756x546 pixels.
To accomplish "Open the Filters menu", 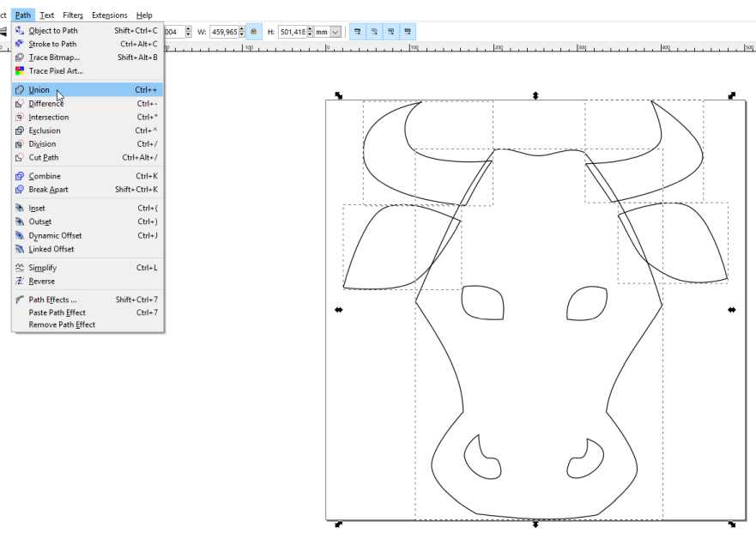I will tap(73, 15).
